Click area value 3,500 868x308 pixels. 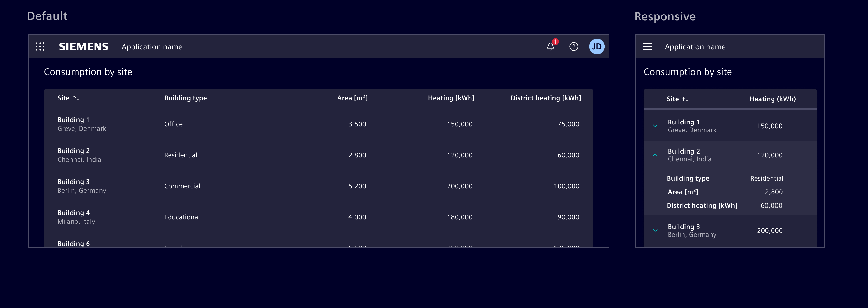[x=357, y=124]
